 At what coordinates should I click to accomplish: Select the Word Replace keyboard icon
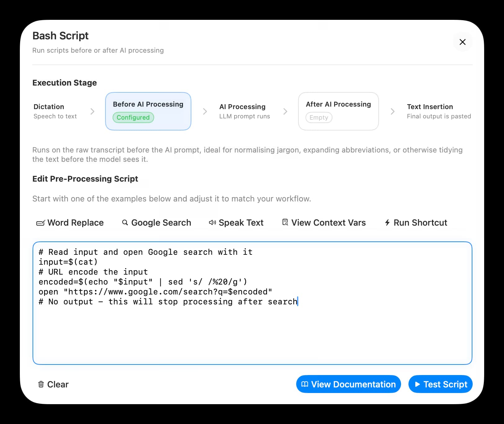point(41,223)
